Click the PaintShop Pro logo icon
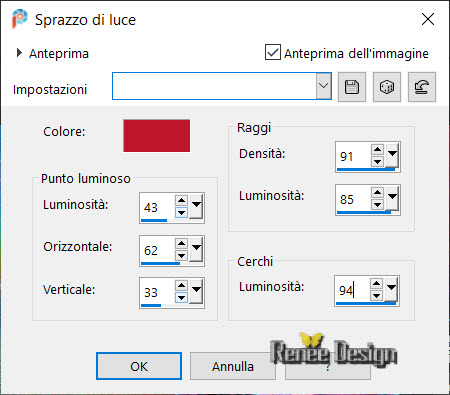 pos(19,19)
